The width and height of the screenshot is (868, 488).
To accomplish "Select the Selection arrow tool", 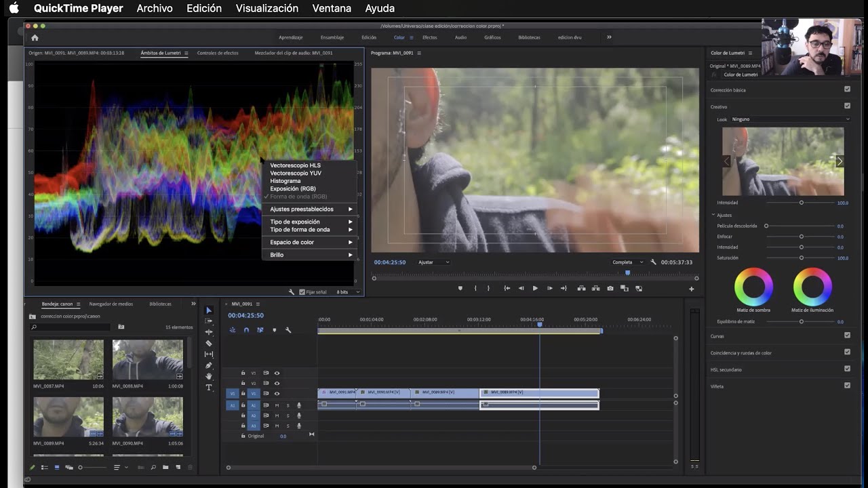I will (x=209, y=310).
